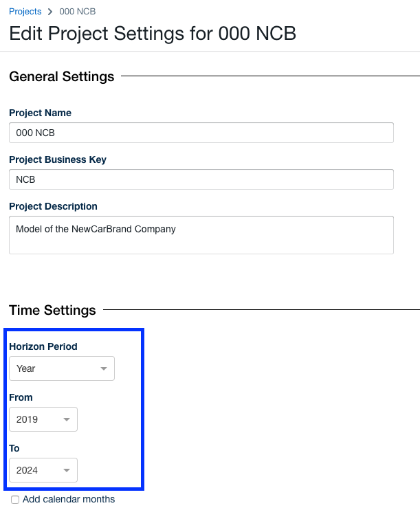Click the Project Name label

40,113
